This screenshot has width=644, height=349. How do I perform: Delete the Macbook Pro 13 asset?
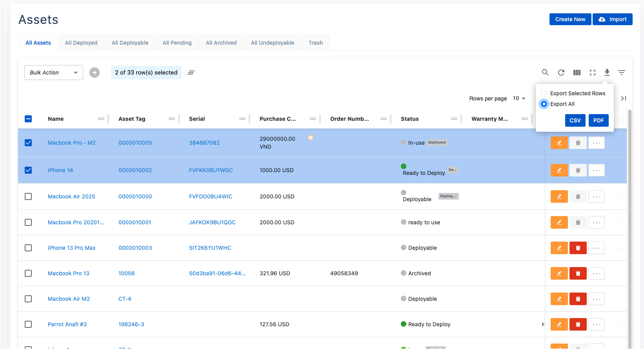coord(578,273)
